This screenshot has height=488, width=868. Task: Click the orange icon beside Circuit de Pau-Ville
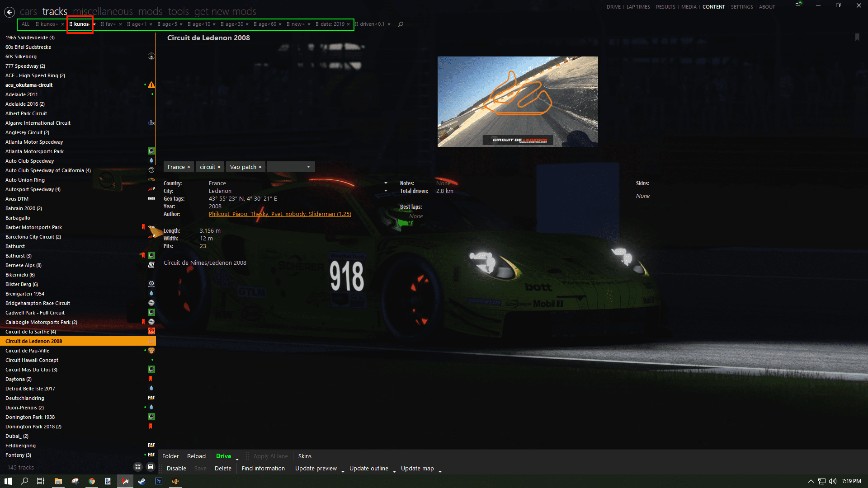(x=151, y=351)
